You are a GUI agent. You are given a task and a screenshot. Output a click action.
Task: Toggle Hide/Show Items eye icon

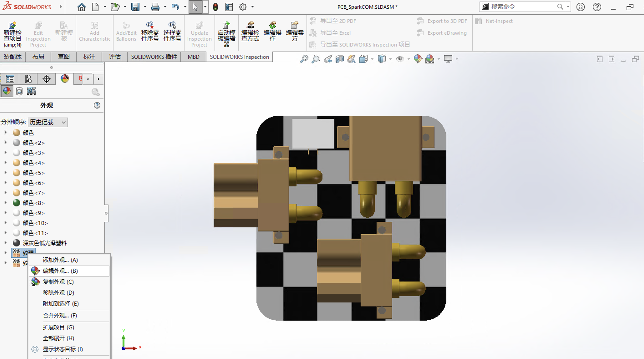point(400,59)
